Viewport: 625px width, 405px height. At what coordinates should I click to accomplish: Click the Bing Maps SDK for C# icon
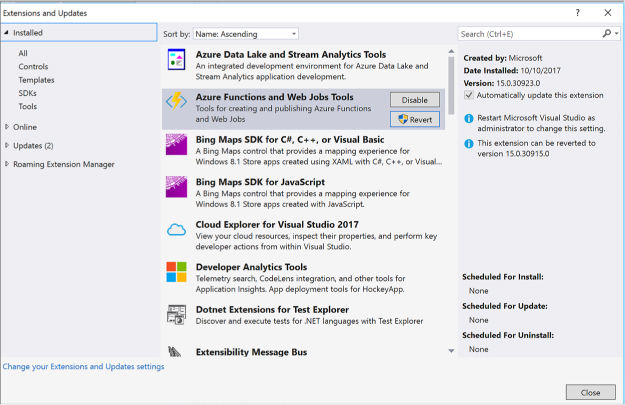pyautogui.click(x=176, y=144)
